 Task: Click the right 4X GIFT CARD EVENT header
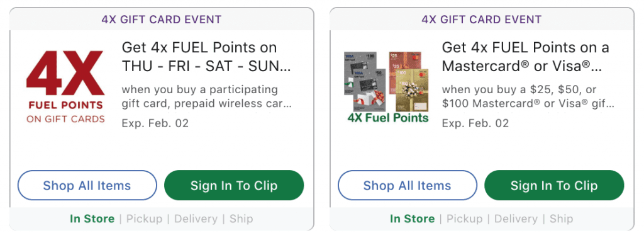(x=482, y=20)
